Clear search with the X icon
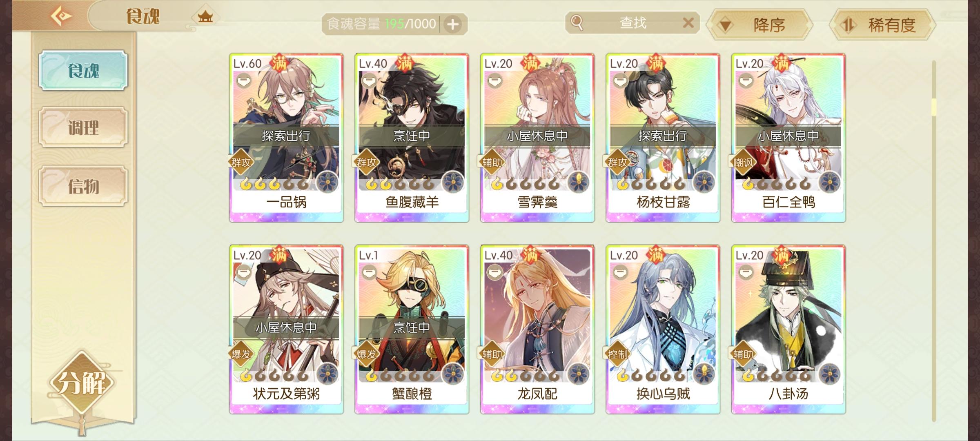980x441 pixels. pyautogui.click(x=688, y=22)
